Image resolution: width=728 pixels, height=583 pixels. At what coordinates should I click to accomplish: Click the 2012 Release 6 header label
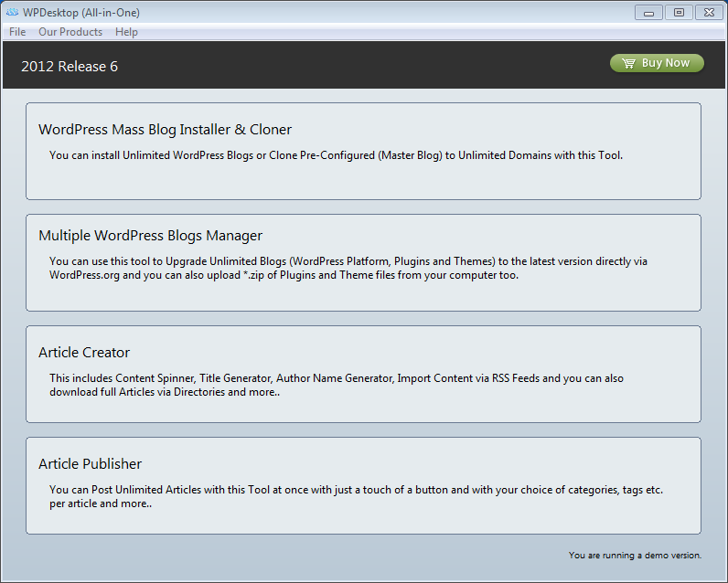70,66
